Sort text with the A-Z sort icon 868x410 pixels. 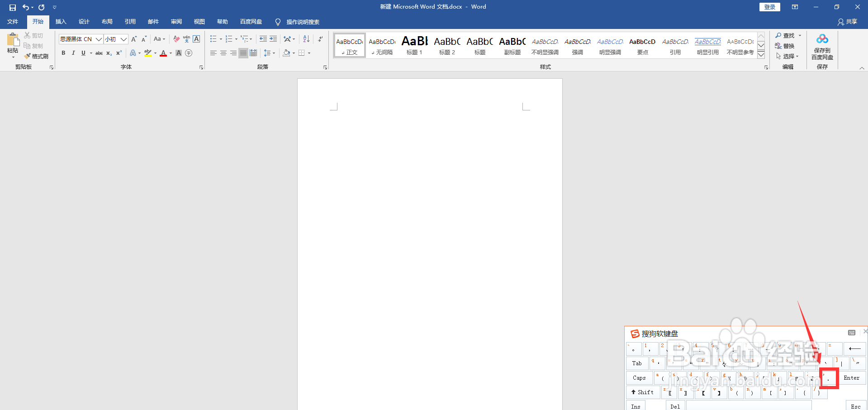(306, 39)
